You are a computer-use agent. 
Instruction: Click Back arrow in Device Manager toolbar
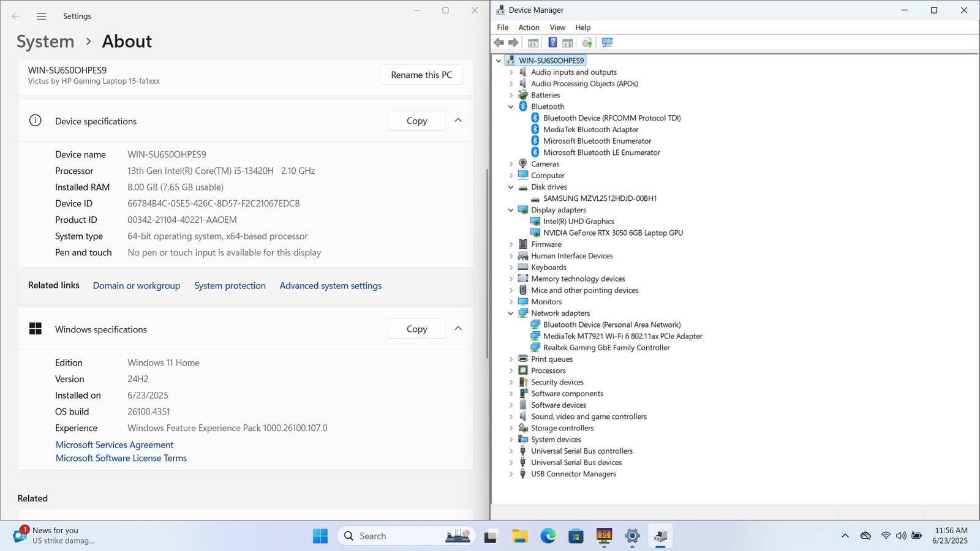click(499, 42)
